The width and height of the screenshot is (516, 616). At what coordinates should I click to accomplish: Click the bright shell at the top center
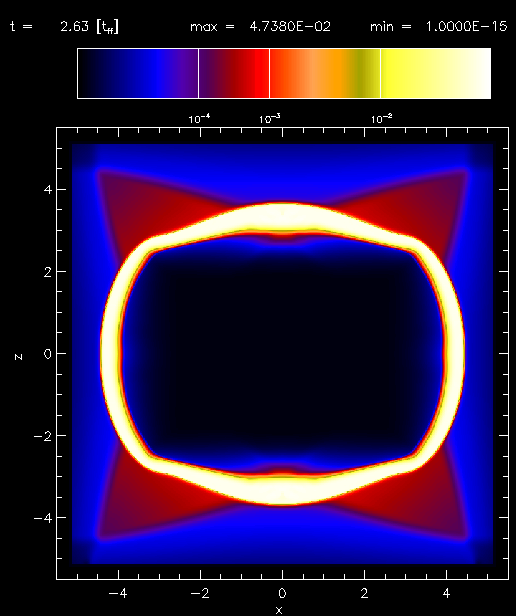(282, 217)
